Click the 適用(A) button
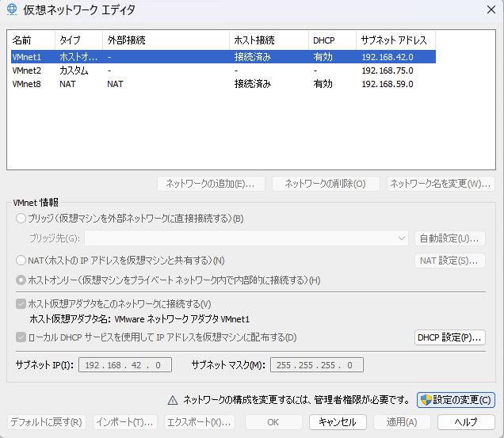 (x=402, y=422)
